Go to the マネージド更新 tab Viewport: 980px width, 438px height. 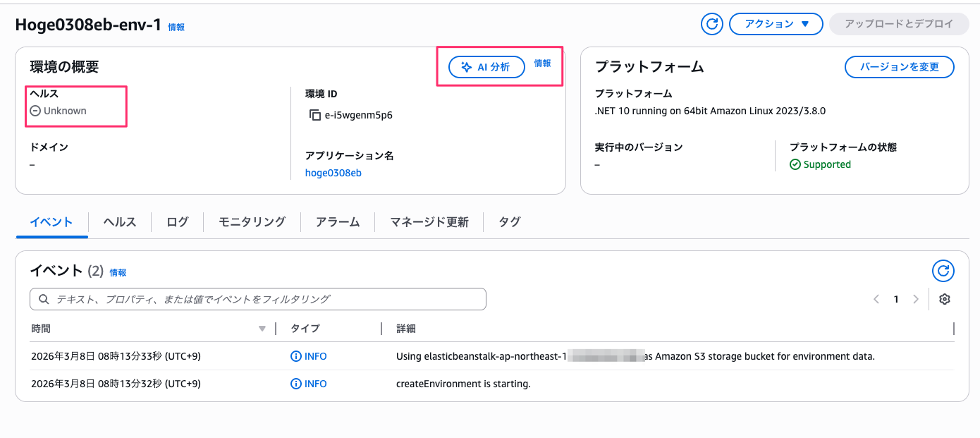[x=431, y=221]
